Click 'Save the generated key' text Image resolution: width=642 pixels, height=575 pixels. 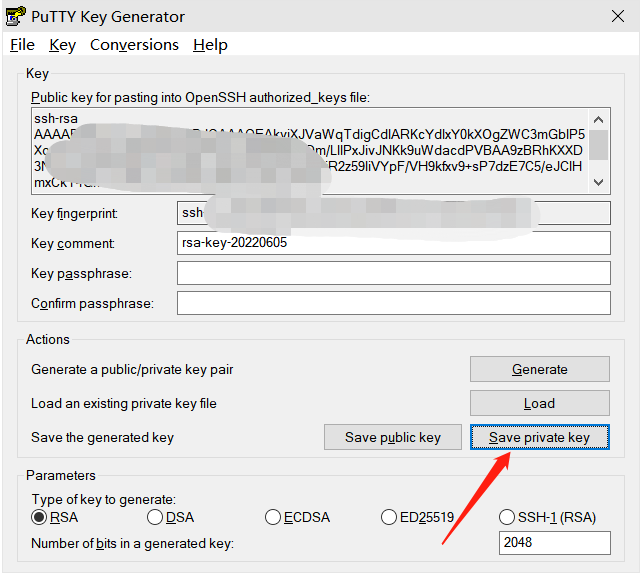(102, 437)
